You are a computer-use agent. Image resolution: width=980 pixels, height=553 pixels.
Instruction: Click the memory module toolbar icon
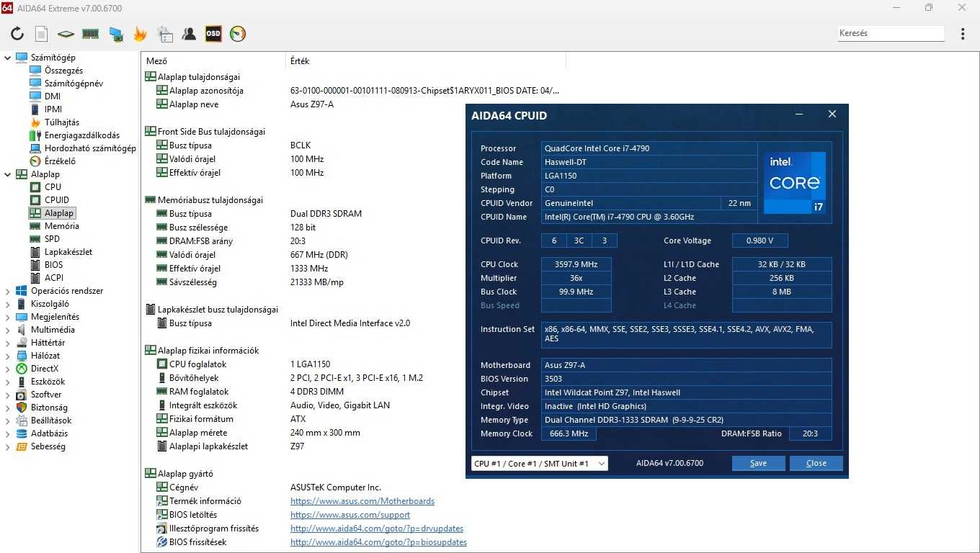[x=90, y=34]
